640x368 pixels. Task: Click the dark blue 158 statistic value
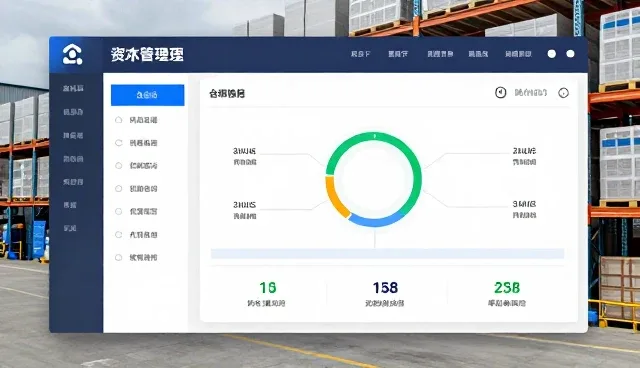385,288
